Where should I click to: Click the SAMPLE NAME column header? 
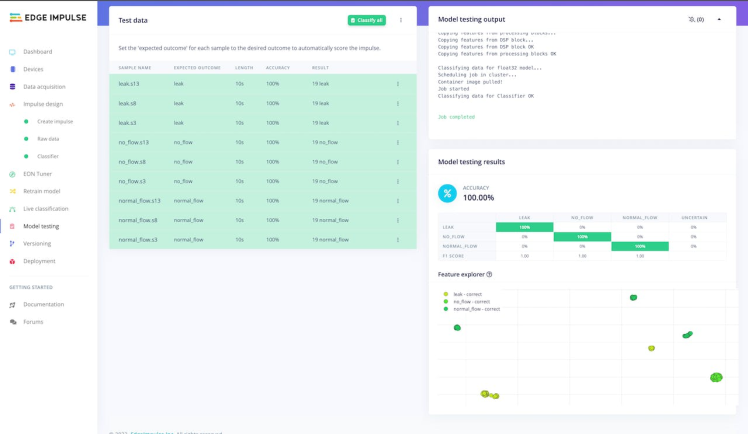coord(135,68)
